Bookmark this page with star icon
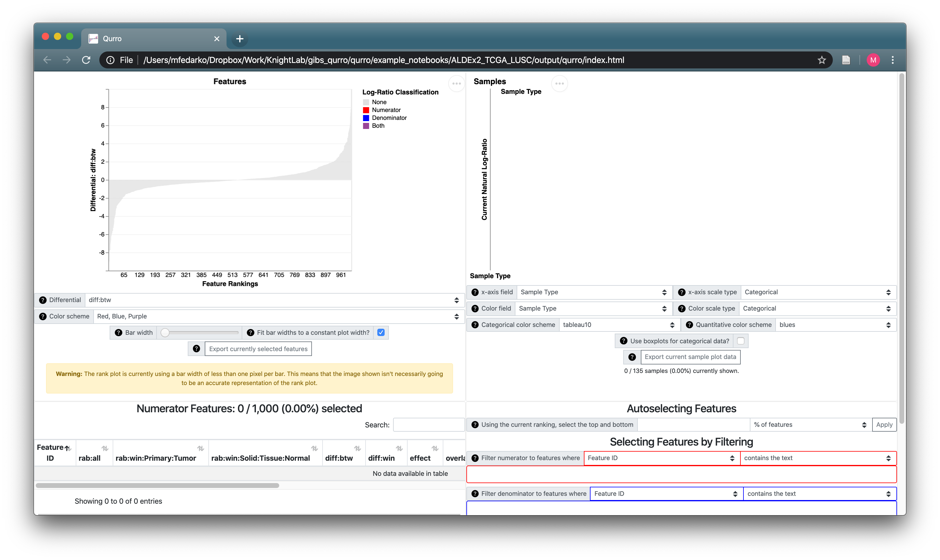Screen dimensions: 940x560 point(822,60)
